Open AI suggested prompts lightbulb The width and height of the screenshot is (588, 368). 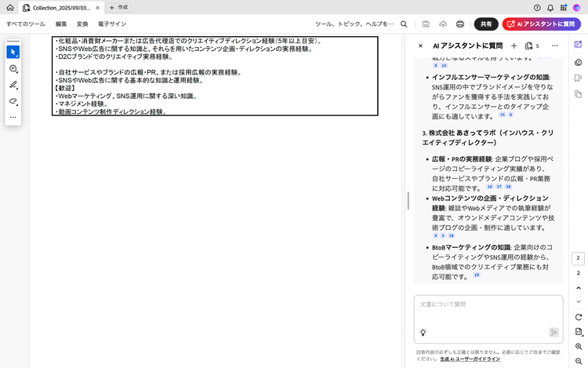tap(423, 332)
